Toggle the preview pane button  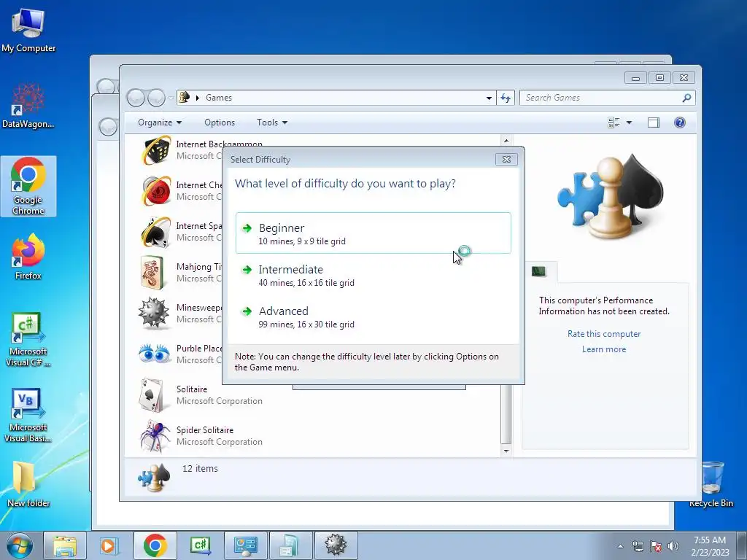tap(654, 122)
